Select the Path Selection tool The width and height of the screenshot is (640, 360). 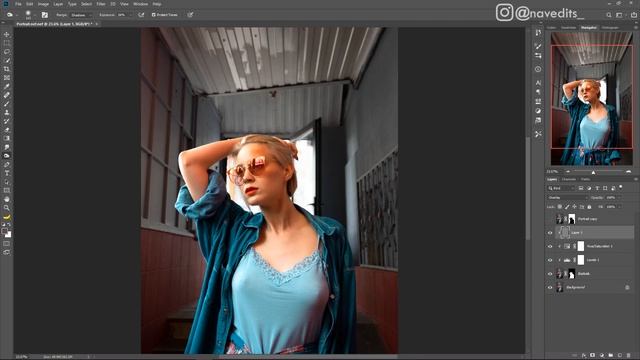[x=7, y=182]
